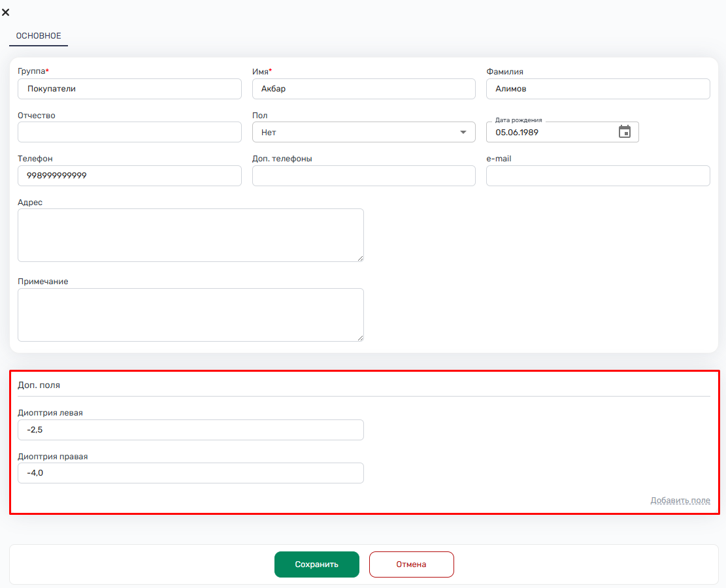Image resolution: width=726 pixels, height=588 pixels.
Task: Click the Адрес text area resize handle
Action: tap(360, 258)
